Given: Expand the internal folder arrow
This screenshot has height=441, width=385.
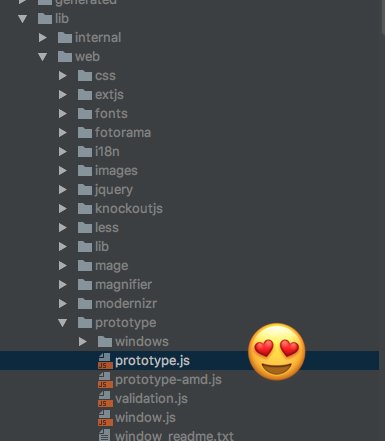Looking at the screenshot, I should point(43,38).
